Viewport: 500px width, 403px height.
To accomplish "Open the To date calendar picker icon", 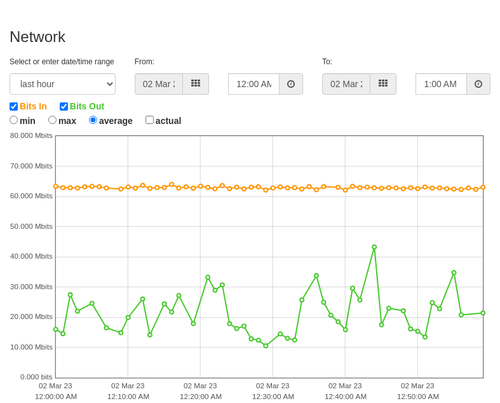I will tap(383, 84).
